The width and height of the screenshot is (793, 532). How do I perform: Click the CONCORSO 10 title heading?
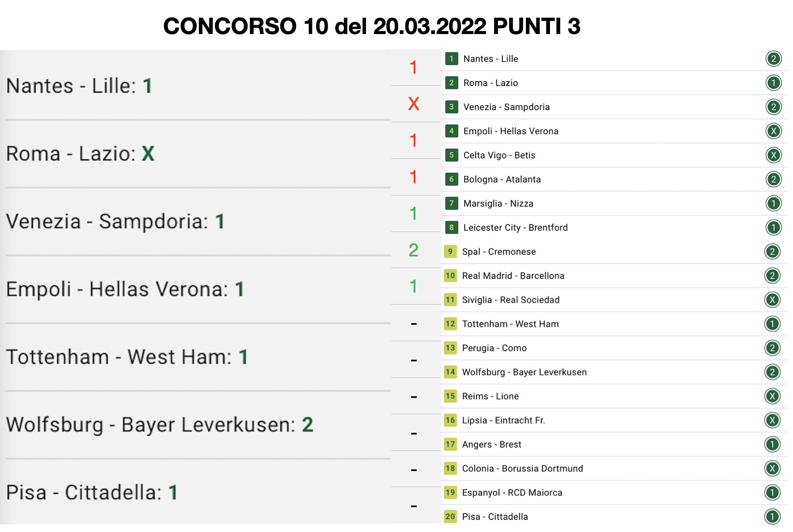point(372,26)
